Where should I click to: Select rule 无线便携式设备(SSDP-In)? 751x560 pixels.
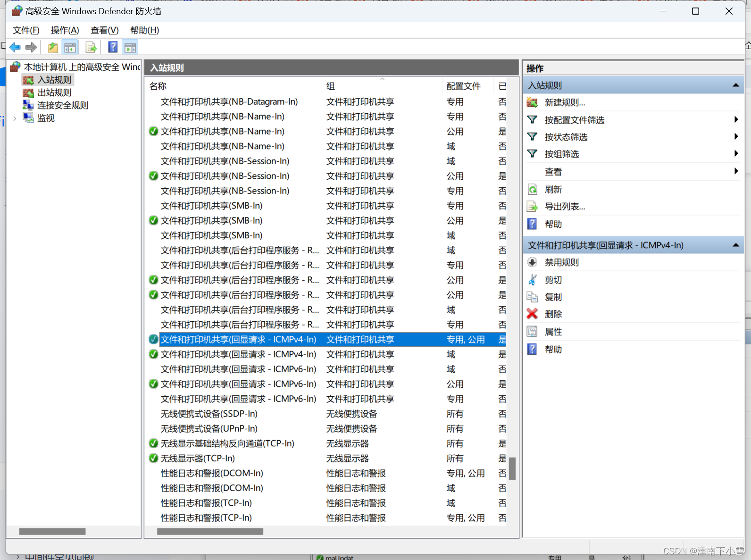point(326,414)
